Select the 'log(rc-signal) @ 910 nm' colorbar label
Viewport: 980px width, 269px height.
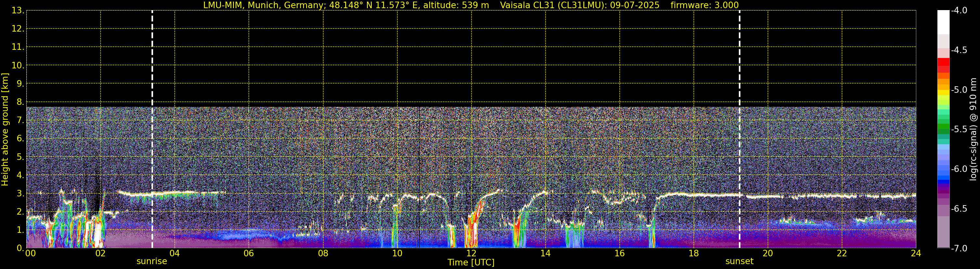(x=973, y=130)
